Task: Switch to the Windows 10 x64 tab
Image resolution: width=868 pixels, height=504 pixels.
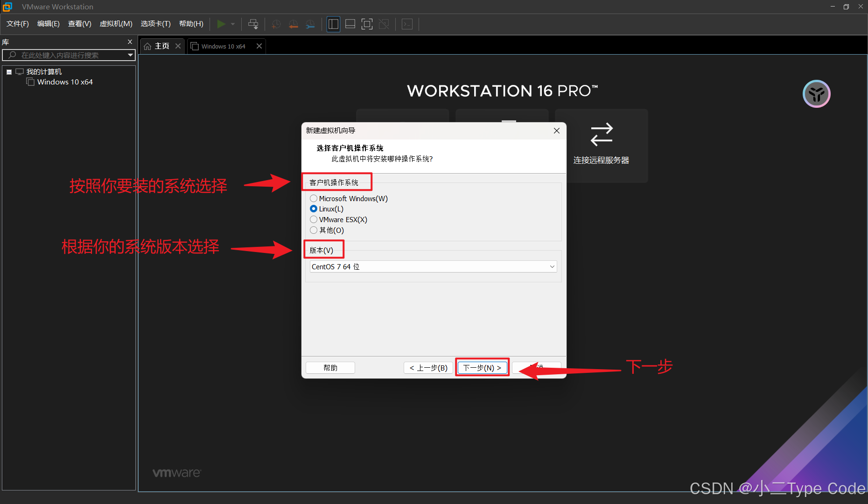Action: click(224, 46)
